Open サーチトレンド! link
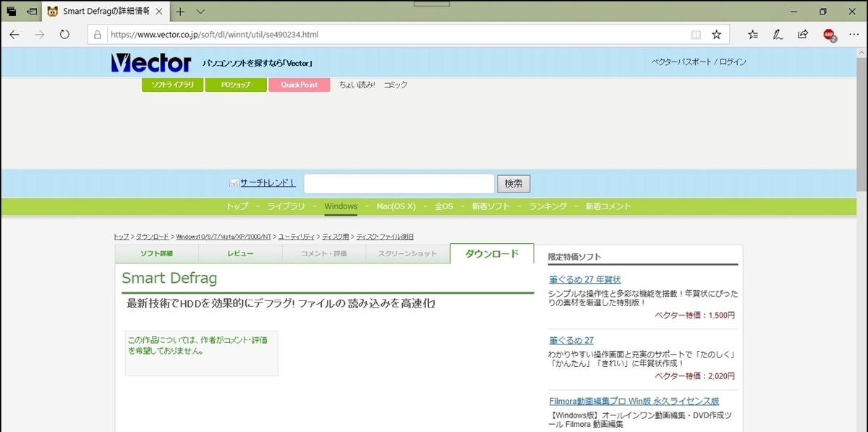This screenshot has height=432, width=868. (268, 183)
